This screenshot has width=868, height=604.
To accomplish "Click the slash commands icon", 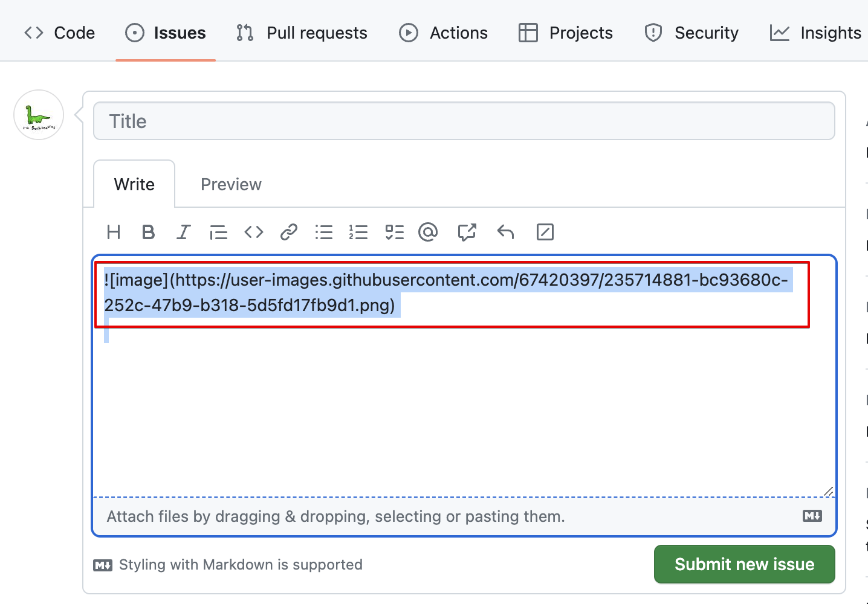I will pos(545,232).
